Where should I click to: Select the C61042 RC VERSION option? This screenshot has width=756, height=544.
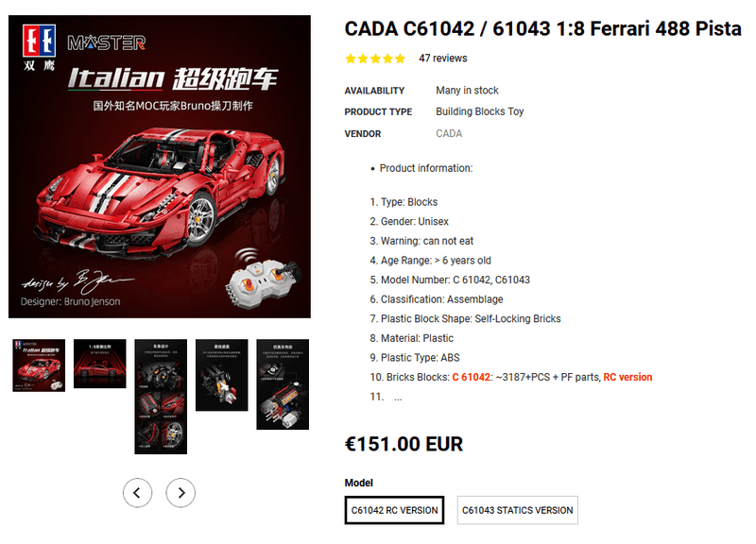(x=394, y=510)
